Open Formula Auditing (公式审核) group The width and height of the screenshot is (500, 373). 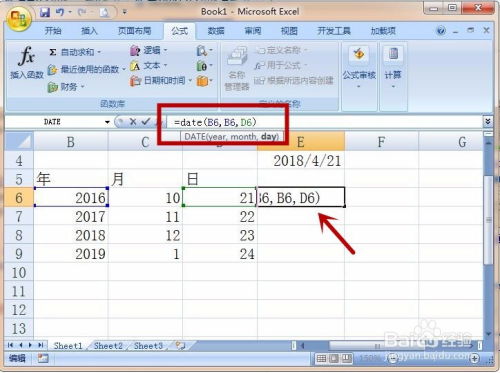coord(359,67)
